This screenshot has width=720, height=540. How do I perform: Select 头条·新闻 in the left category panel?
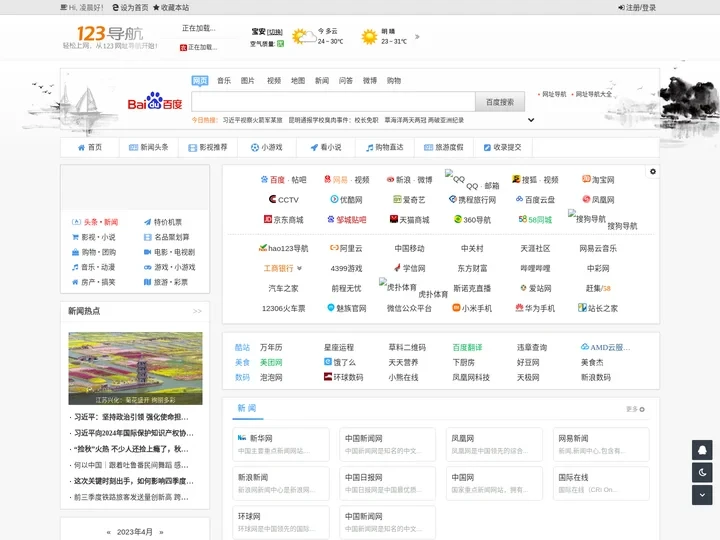[x=95, y=222]
